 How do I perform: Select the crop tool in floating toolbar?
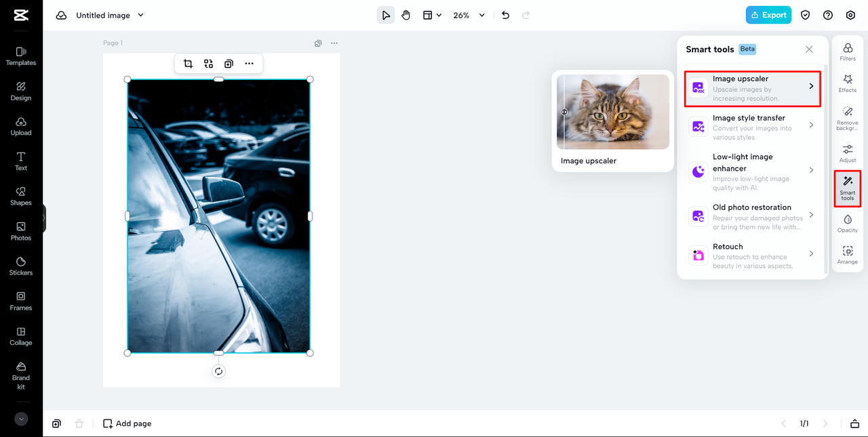[x=188, y=64]
